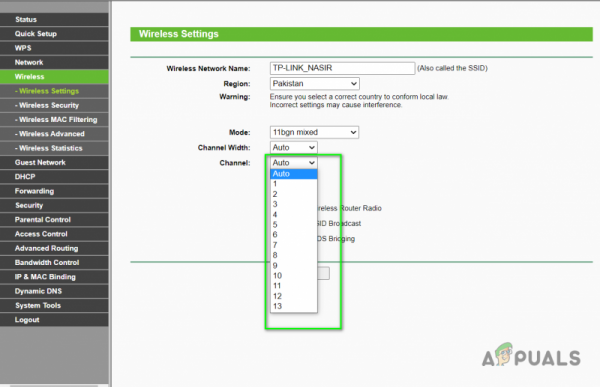Select channel 5 in list
The width and height of the screenshot is (600, 387).
click(x=293, y=225)
